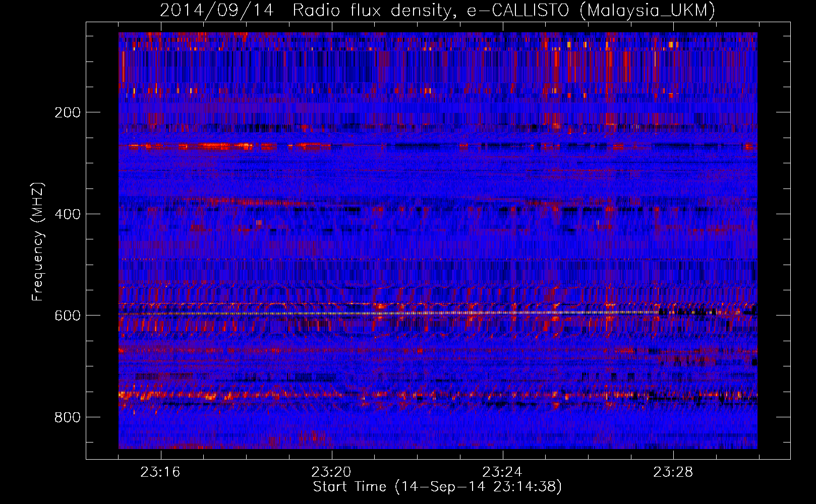Click the bright yellow line at 600 MHz
This screenshot has height=504, width=816.
(x=388, y=313)
